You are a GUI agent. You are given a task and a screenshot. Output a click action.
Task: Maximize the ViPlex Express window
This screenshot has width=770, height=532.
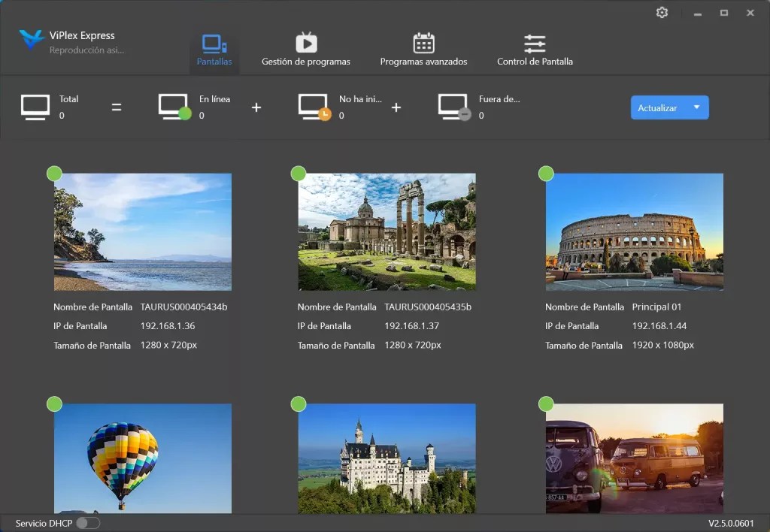click(724, 13)
